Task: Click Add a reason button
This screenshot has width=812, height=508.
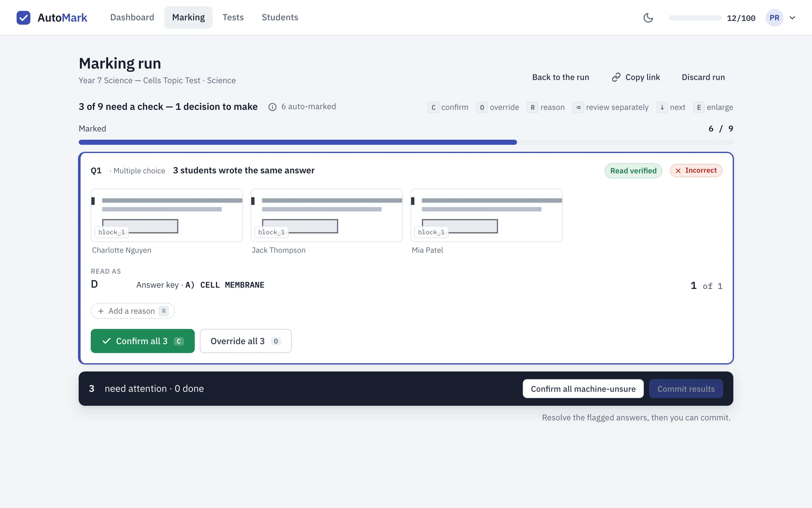Action: coord(133,311)
